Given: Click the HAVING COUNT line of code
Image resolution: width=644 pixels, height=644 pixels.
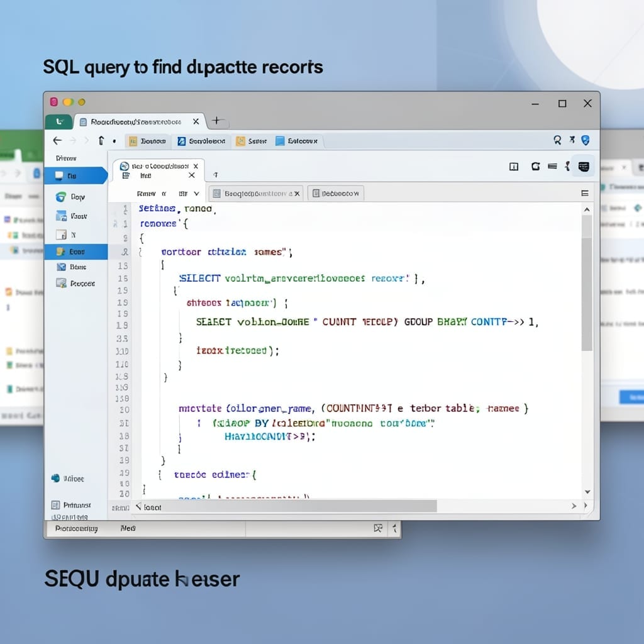Looking at the screenshot, I should click(270, 436).
